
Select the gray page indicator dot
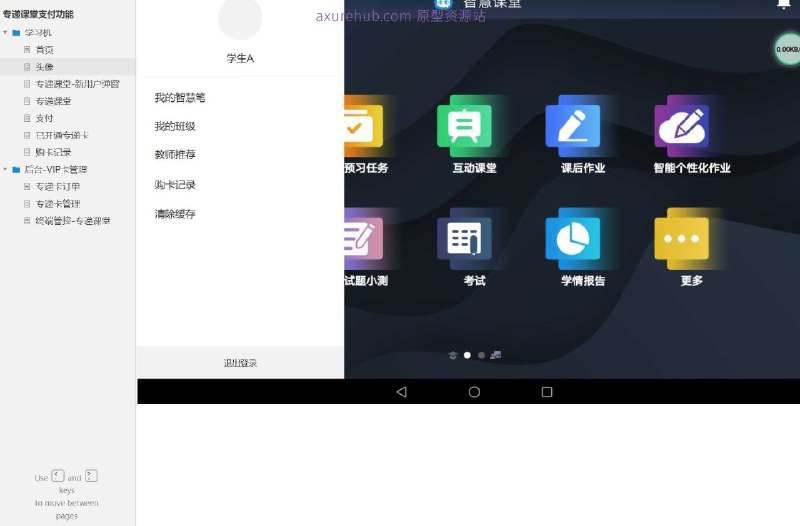pyautogui.click(x=481, y=355)
